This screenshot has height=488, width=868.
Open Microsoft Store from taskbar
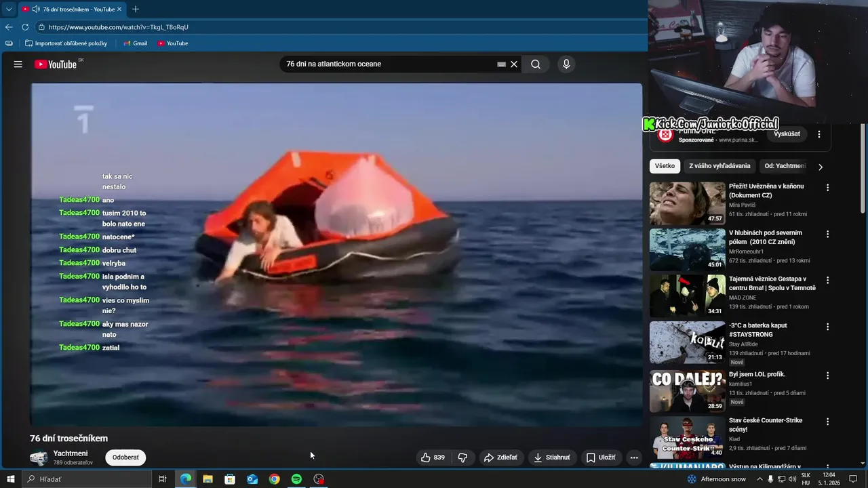tap(230, 479)
